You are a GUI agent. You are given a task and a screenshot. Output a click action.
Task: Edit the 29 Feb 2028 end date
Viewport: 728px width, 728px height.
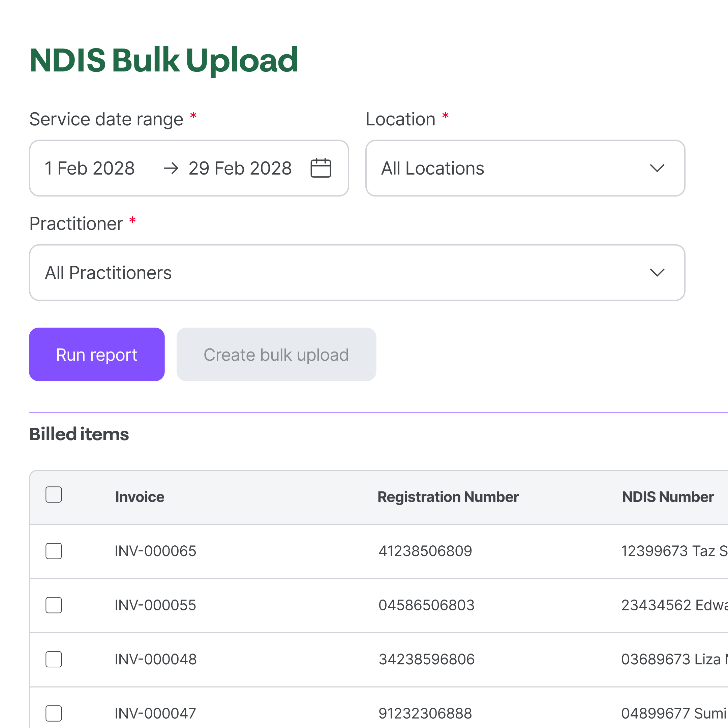240,168
